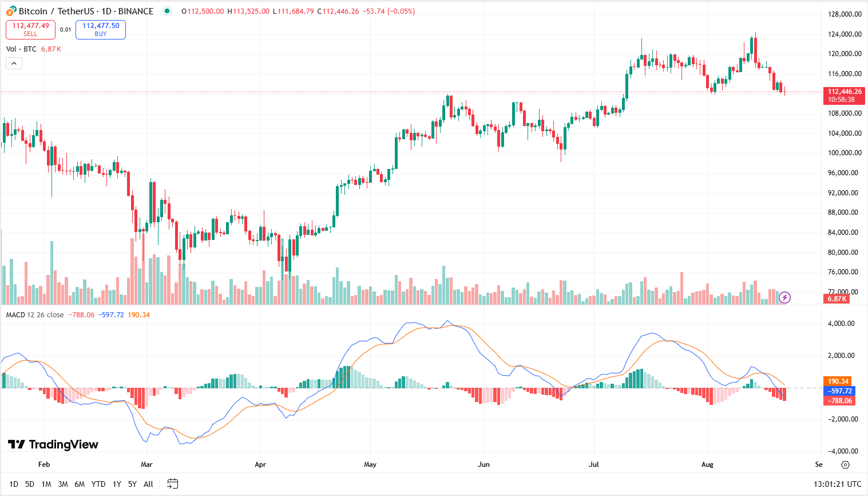868x496 pixels.
Task: Click the Mar label on time axis
Action: click(x=146, y=464)
